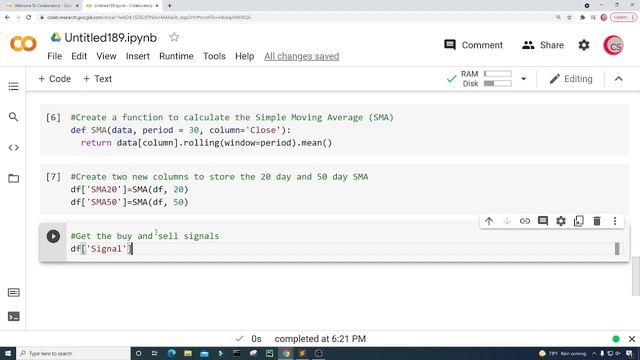Open the Help menu
Viewport: 640px width, 360px height.
click(x=244, y=56)
